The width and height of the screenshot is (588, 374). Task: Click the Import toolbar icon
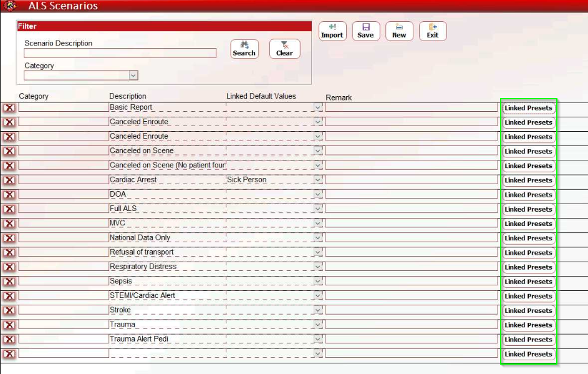(332, 31)
